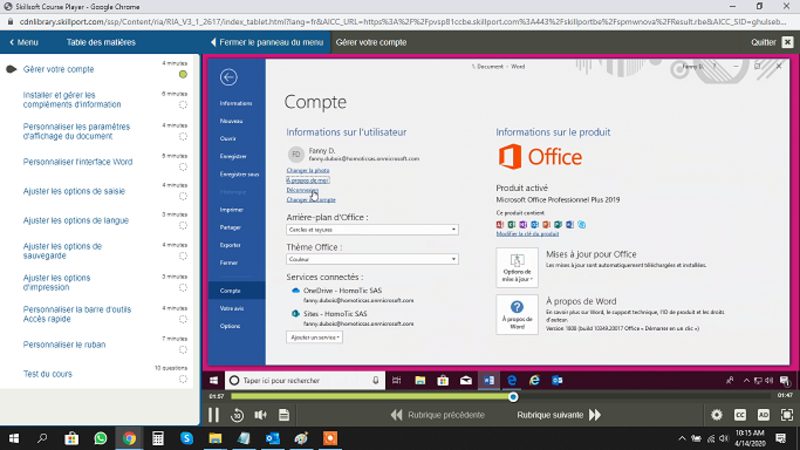Click Changer de compte link
This screenshot has height=450, width=800.
pyautogui.click(x=311, y=199)
